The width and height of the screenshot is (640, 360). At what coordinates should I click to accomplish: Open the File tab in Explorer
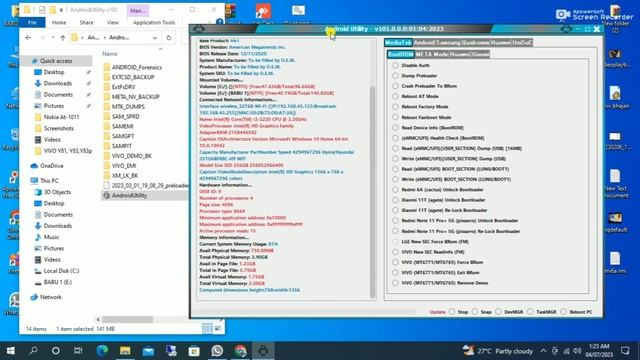(x=32, y=22)
